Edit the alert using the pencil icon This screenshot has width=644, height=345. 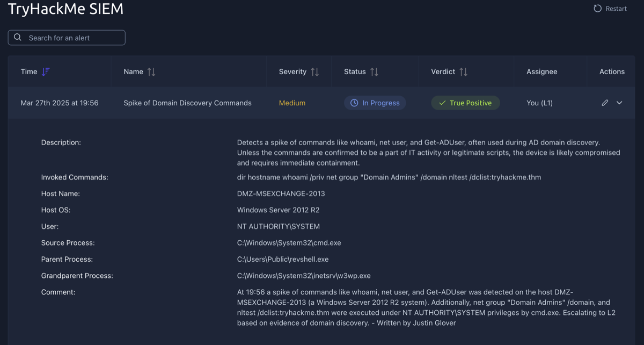coord(605,102)
